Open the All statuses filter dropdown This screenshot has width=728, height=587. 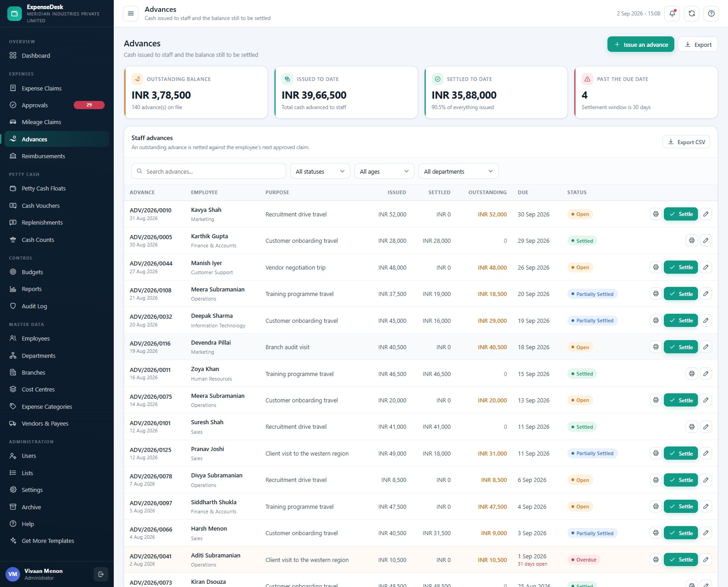tap(320, 171)
